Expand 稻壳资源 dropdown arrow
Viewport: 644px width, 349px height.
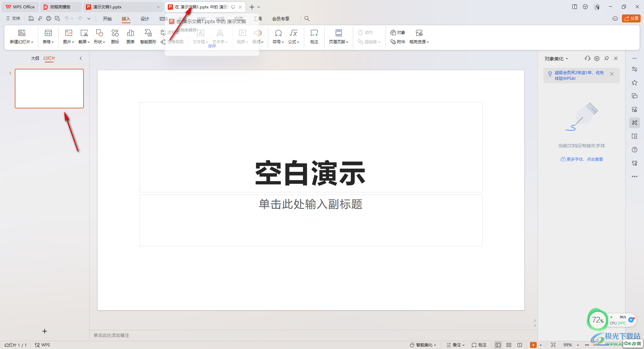(428, 42)
